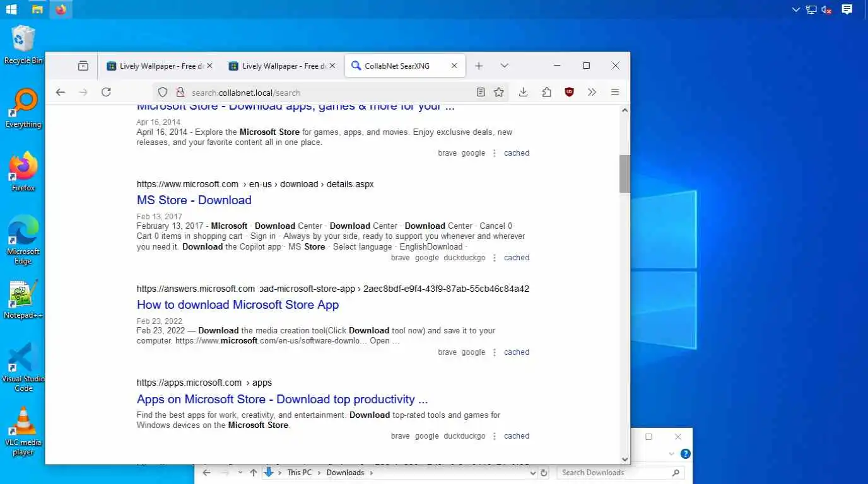Click the https://apps.microsoft.com URL text
This screenshot has height=484, width=868.
189,383
